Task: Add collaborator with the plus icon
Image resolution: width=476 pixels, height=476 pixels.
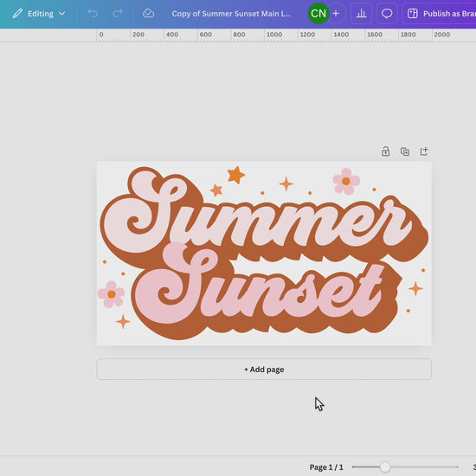Action: (336, 13)
